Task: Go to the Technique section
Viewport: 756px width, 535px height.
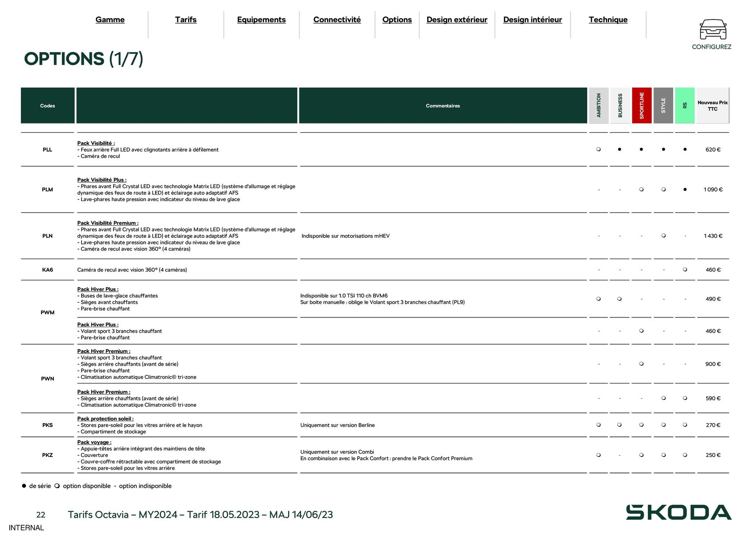Action: 608,20
